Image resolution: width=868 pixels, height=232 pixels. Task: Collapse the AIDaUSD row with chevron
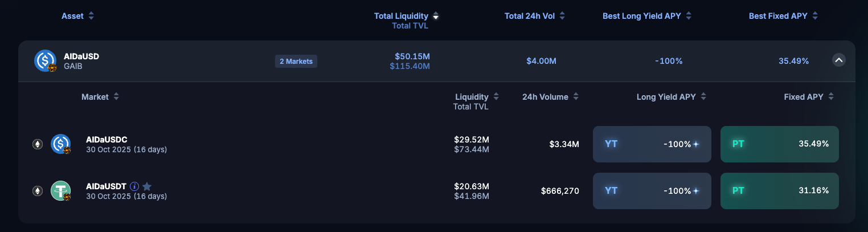pyautogui.click(x=838, y=60)
